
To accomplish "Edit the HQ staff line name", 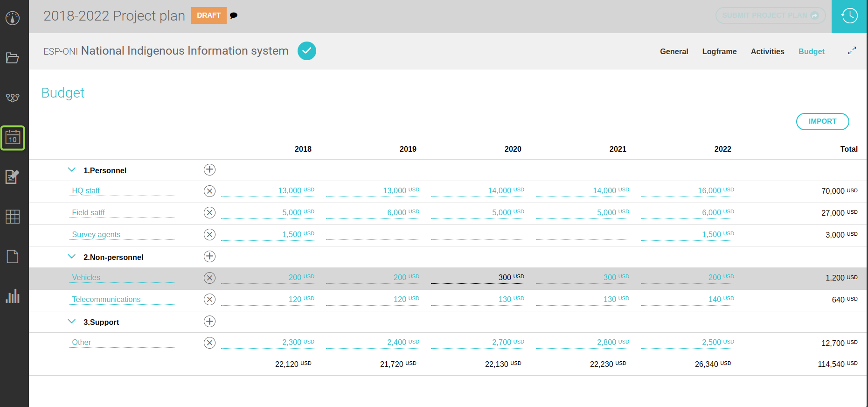I will pyautogui.click(x=122, y=190).
